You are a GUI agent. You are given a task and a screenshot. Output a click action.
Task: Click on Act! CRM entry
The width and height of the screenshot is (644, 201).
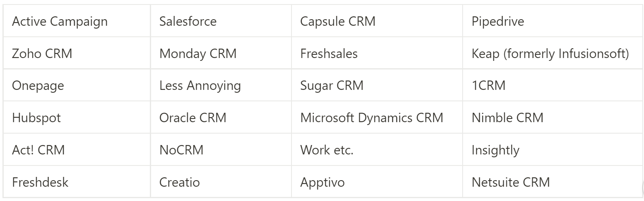click(38, 150)
